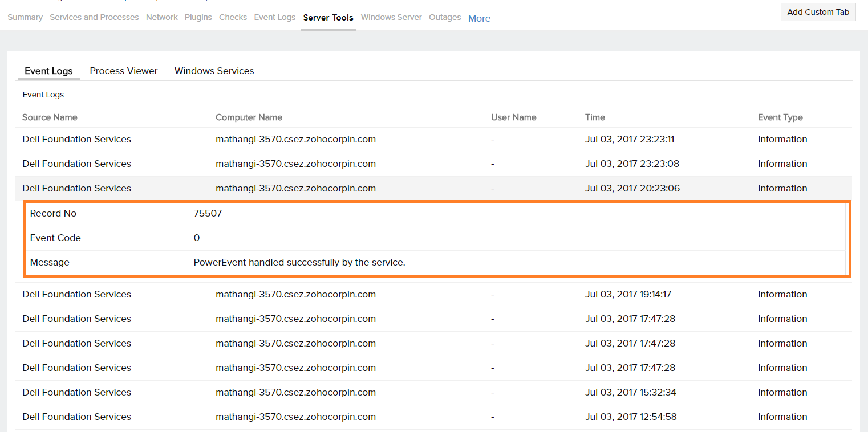The image size is (868, 432).
Task: Click the Event Type column header
Action: coord(780,117)
